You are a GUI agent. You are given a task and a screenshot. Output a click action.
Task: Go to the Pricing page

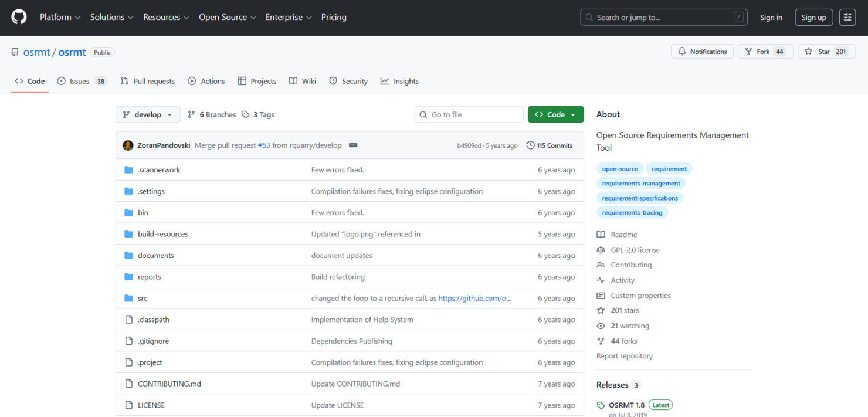[334, 18]
